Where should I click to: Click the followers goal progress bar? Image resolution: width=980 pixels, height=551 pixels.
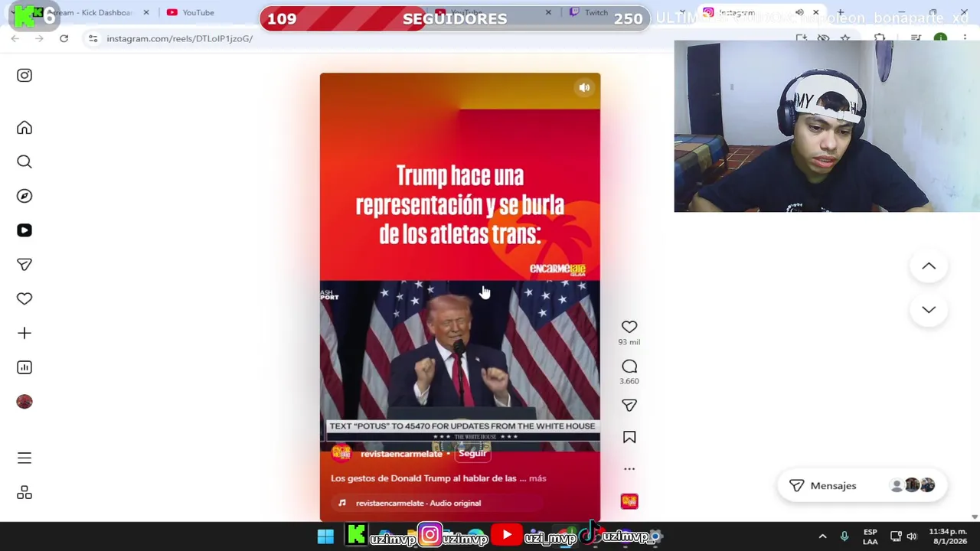[x=455, y=18]
